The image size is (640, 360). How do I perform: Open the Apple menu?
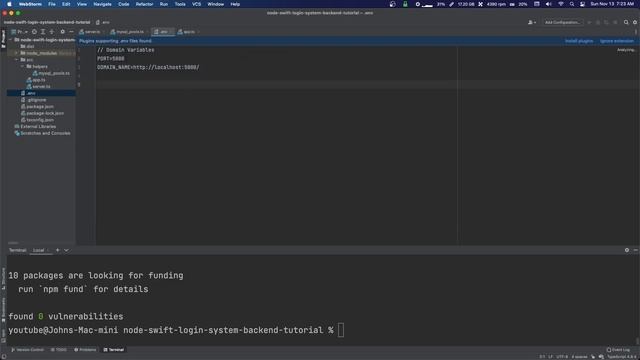[9, 4]
